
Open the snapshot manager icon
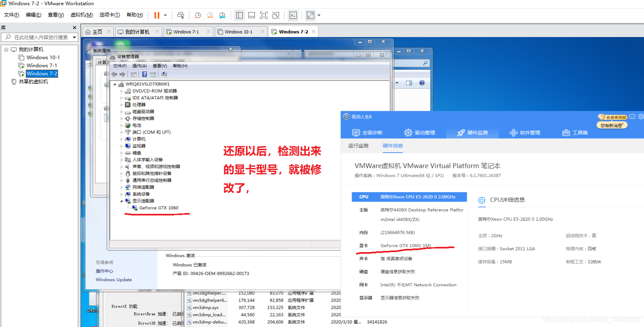[x=222, y=15]
